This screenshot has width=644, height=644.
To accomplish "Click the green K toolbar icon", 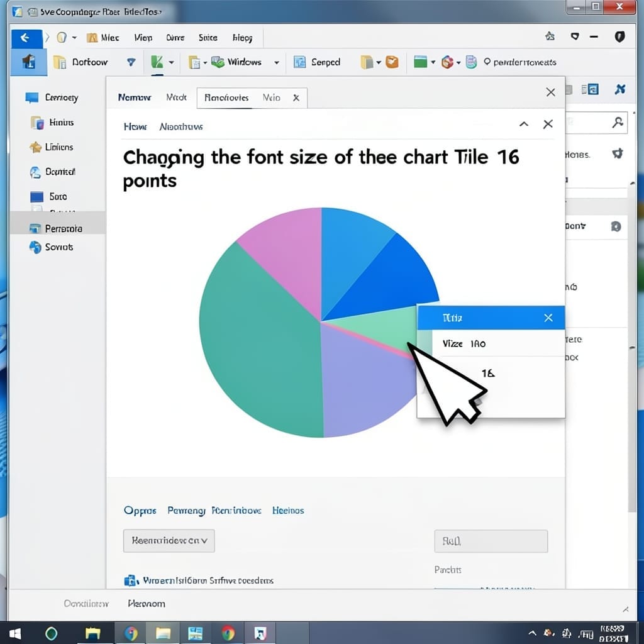I will (157, 62).
